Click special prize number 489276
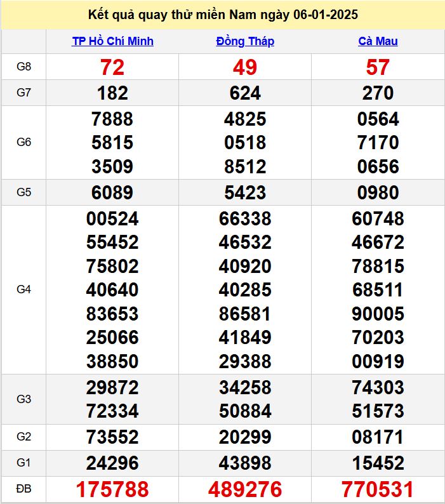 (x=245, y=489)
